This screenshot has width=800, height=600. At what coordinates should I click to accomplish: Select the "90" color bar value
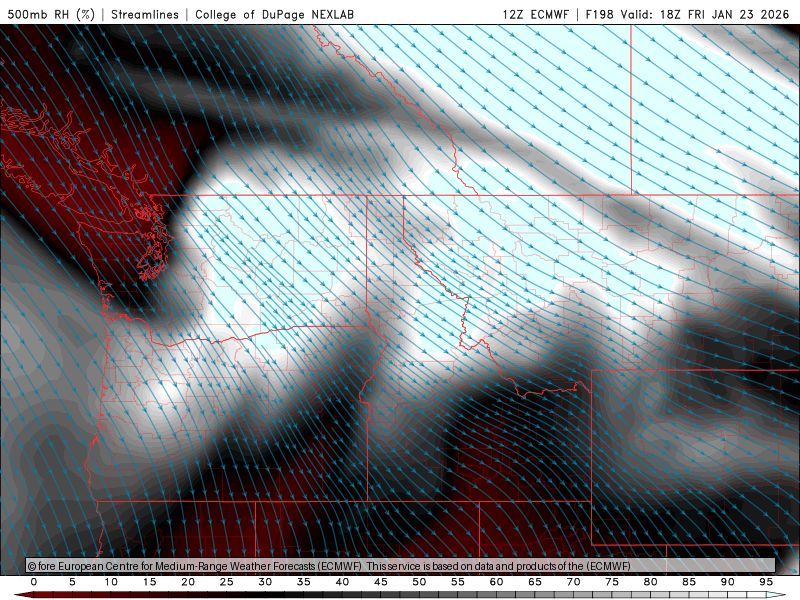coord(728,582)
